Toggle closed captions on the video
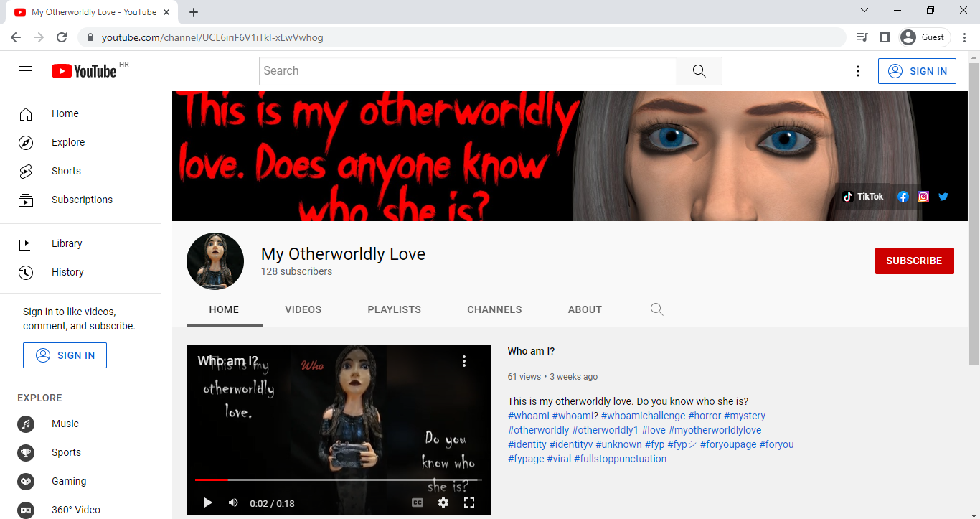The image size is (980, 519). pyautogui.click(x=418, y=502)
